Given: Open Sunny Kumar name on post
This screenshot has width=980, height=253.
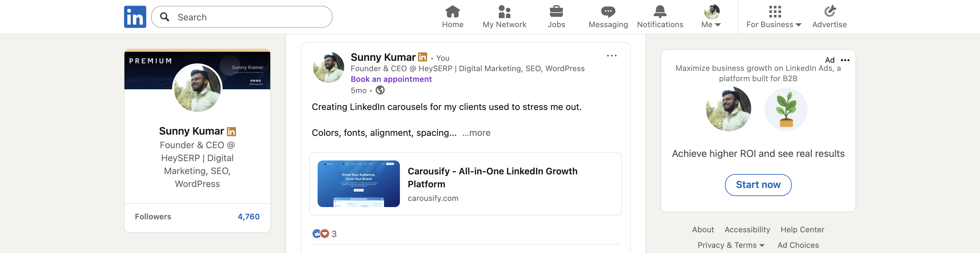Looking at the screenshot, I should [x=383, y=57].
